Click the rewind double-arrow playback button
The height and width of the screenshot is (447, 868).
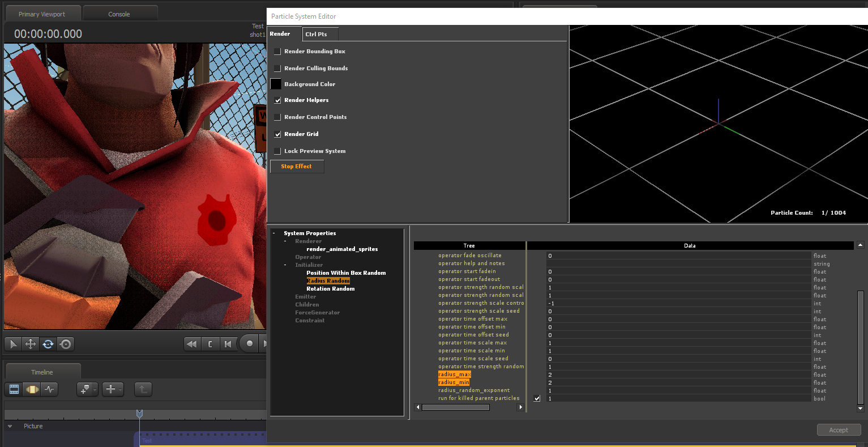(x=193, y=344)
